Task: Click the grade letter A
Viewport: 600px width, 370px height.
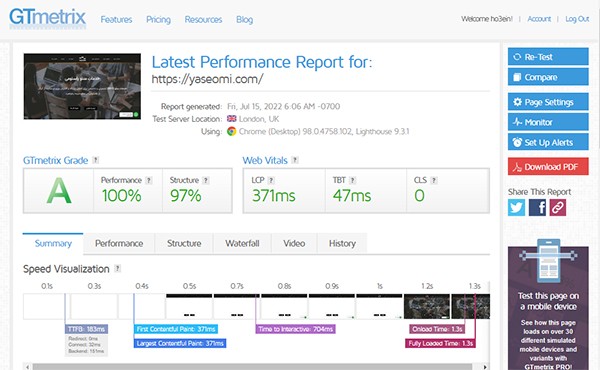Action: (59, 191)
